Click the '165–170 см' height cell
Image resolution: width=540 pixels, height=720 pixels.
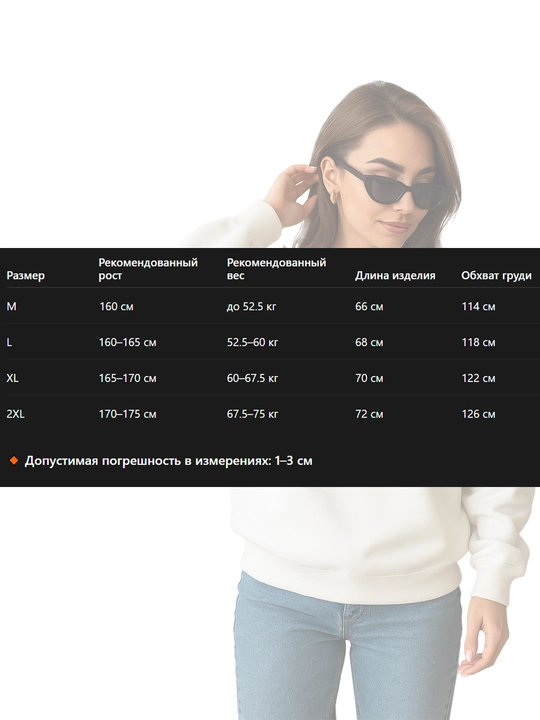128,378
